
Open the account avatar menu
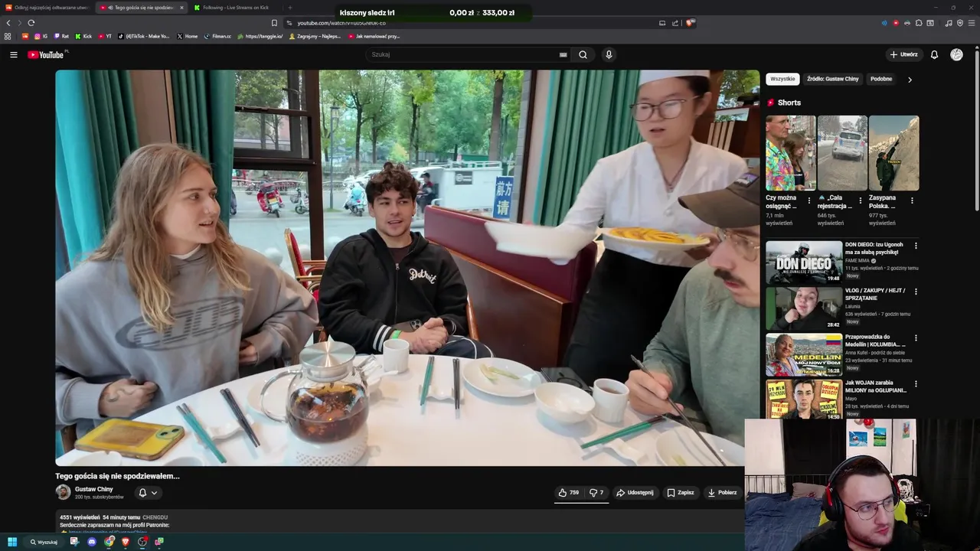pyautogui.click(x=956, y=55)
